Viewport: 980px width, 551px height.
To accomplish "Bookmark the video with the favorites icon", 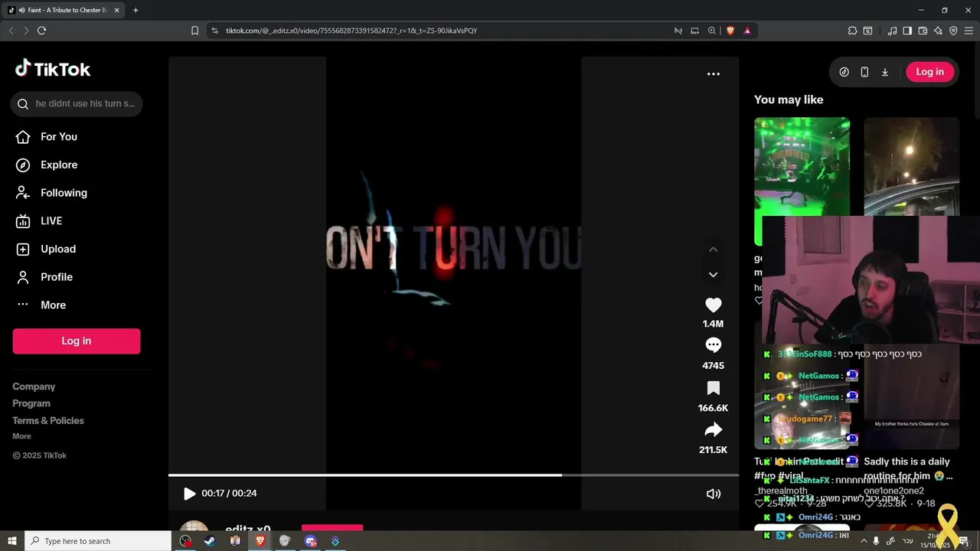I will [x=713, y=388].
